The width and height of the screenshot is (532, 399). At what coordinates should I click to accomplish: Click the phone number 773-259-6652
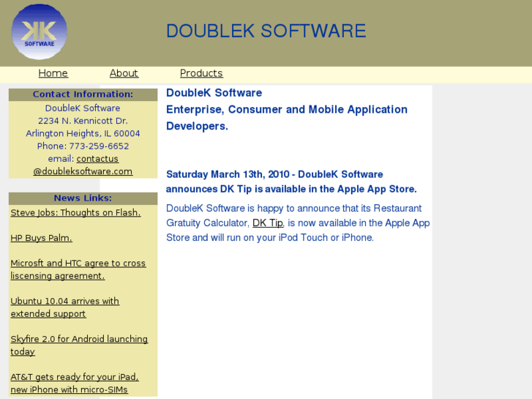point(99,146)
